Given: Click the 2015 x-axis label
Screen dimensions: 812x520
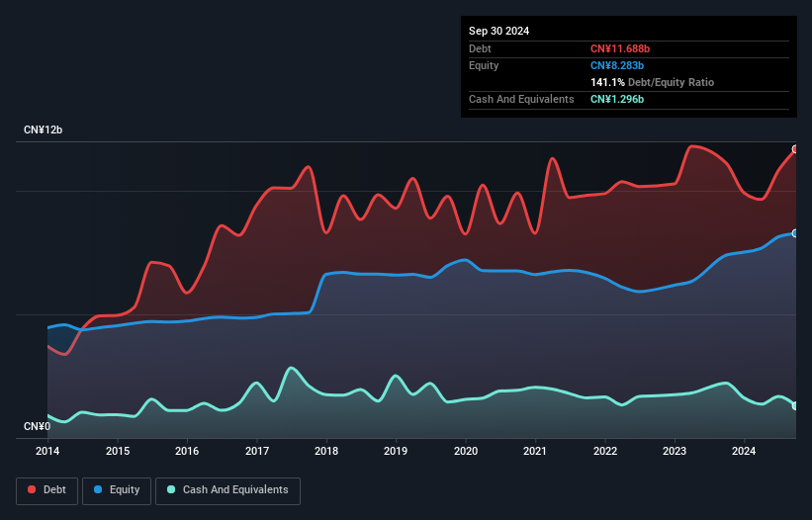Looking at the screenshot, I should (x=118, y=451).
